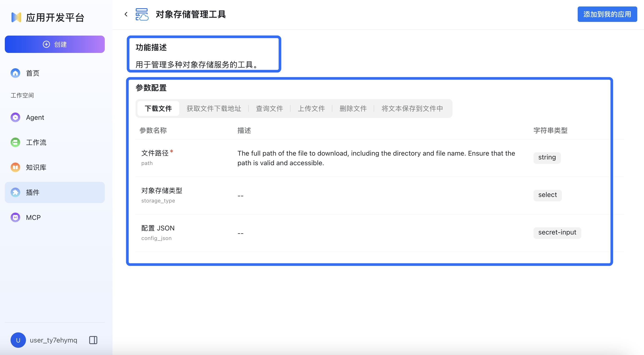Select the 插件 plugin section
Screen dimensions: 644x355
tap(33, 192)
